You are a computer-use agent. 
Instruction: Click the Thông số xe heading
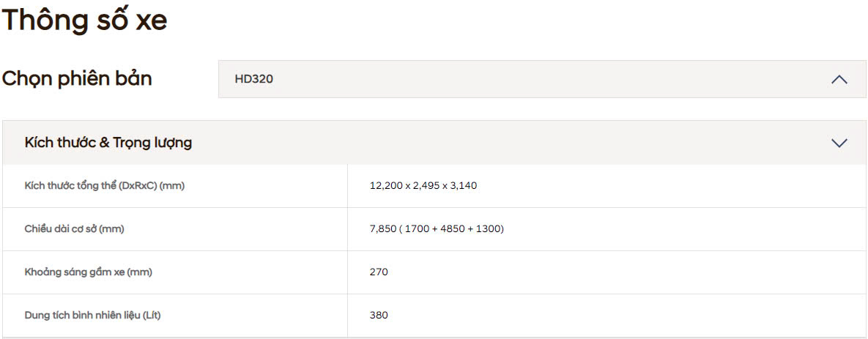[84, 21]
